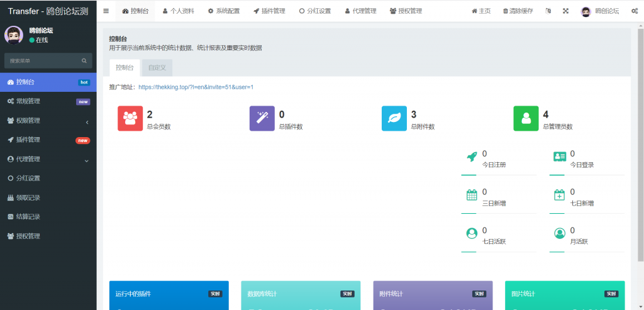Open 授权管理 in the sidebar
644x310 pixels.
coord(48,236)
